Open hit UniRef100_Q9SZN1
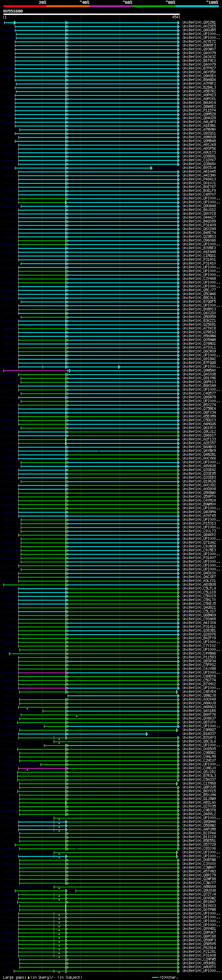222x980 pixels. pos(199,23)
